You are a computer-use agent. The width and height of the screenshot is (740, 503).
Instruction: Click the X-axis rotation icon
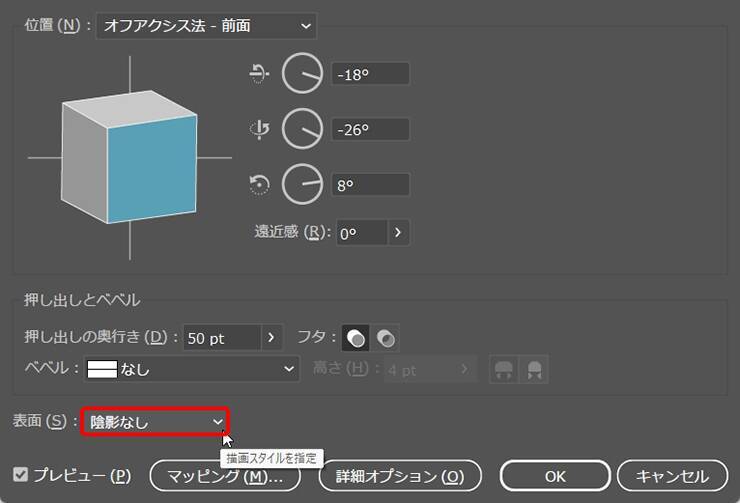259,74
